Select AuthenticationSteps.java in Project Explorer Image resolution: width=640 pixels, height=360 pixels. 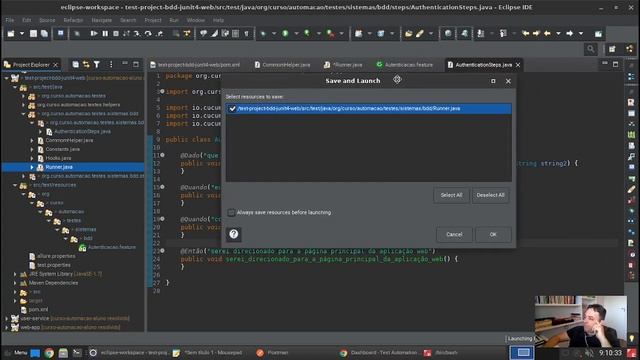click(82, 131)
